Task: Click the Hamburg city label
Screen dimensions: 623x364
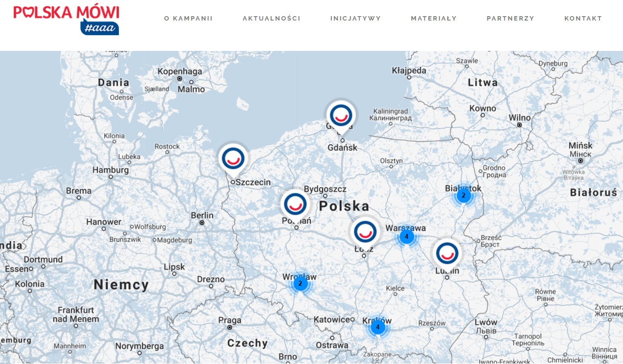Action: 111,170
